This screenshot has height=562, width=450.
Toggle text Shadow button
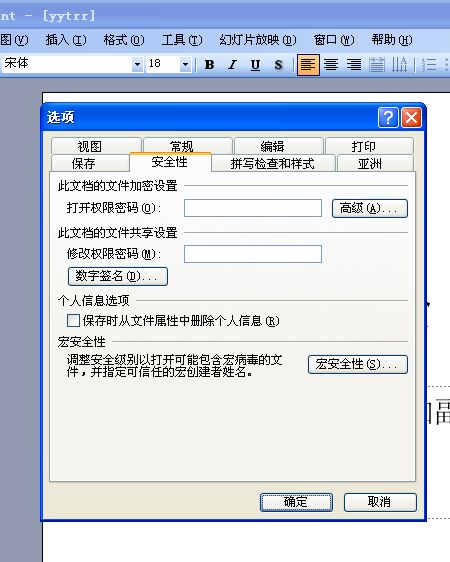[278, 65]
